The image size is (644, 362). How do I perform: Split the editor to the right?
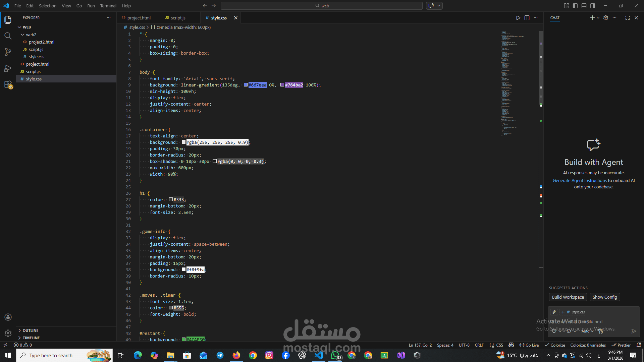pos(527,18)
